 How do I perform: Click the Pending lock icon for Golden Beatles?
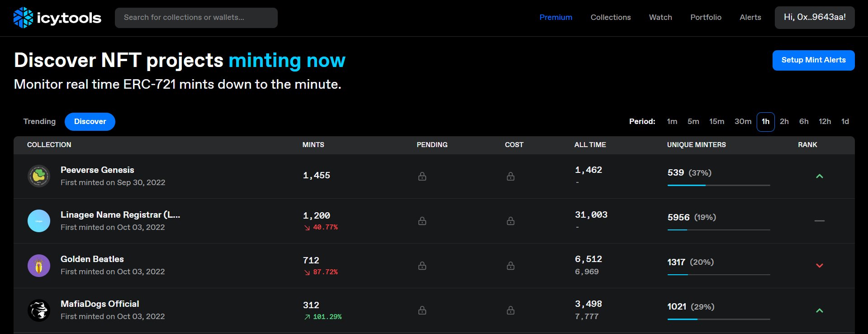[422, 266]
